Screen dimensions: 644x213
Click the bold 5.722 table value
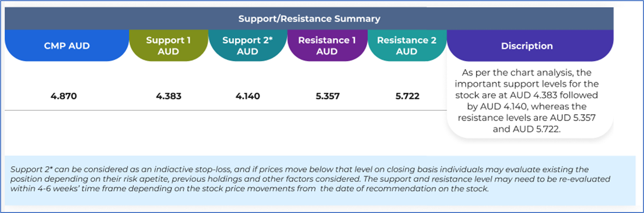tap(407, 97)
